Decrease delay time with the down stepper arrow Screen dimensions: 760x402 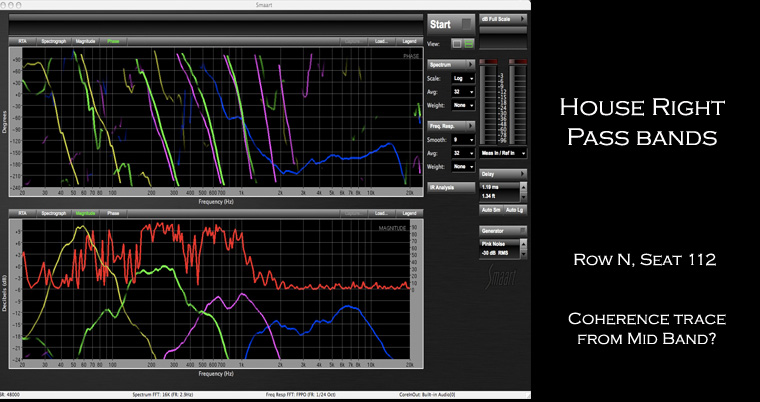click(523, 197)
